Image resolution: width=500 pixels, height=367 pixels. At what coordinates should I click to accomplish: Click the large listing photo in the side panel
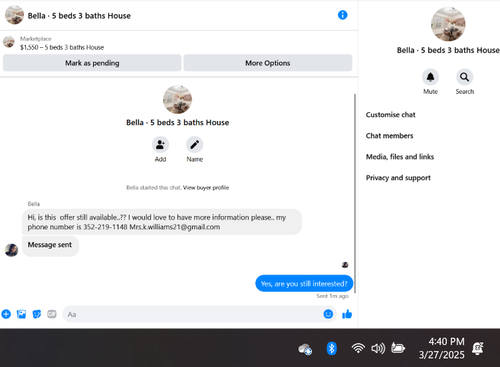tap(448, 24)
